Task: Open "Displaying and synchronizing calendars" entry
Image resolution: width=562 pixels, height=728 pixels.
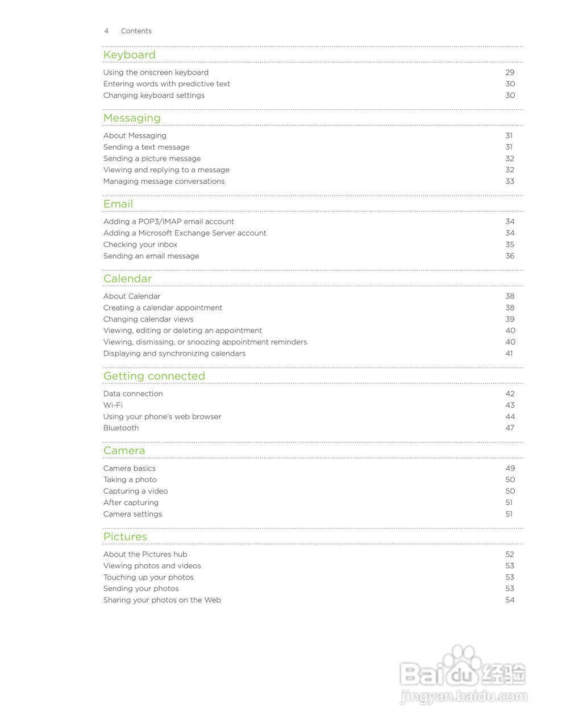Action: point(174,353)
